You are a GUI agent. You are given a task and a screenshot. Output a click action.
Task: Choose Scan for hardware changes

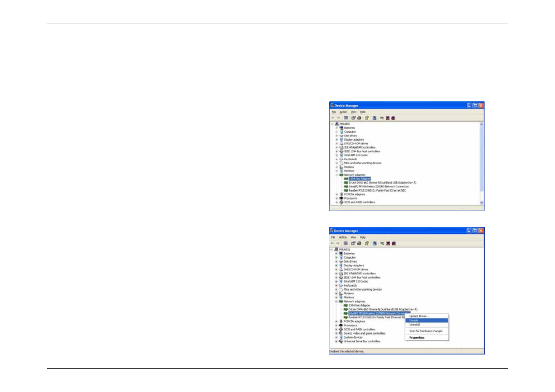click(x=427, y=331)
